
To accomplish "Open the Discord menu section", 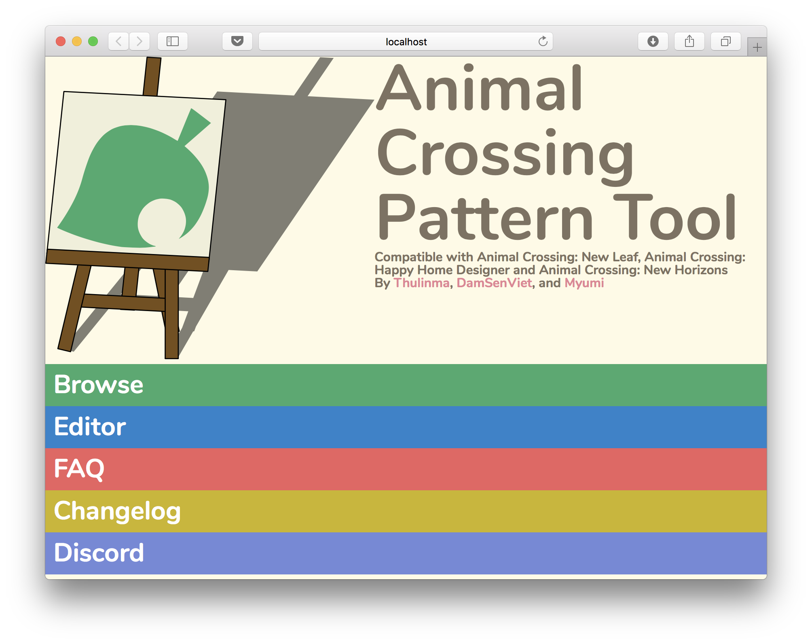I will (406, 553).
